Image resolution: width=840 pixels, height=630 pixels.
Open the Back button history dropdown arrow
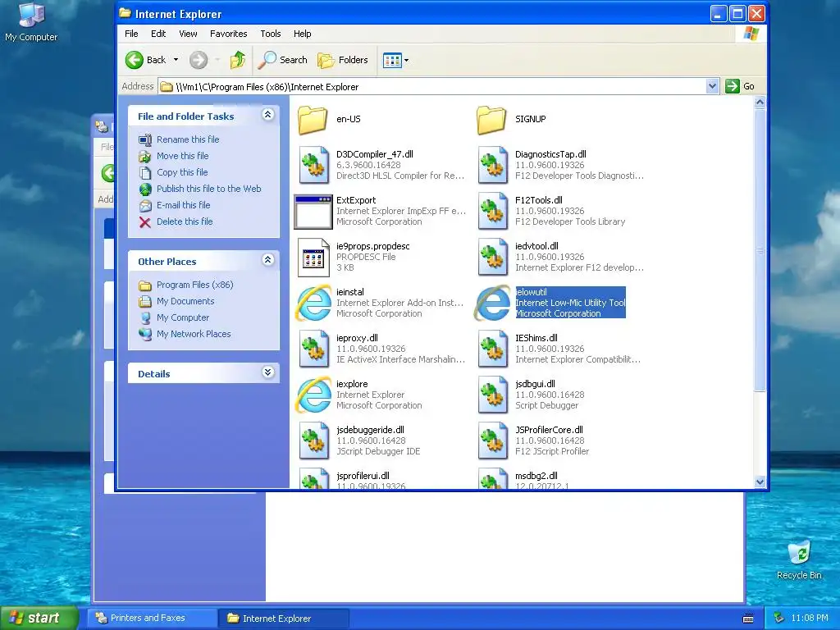pos(176,60)
